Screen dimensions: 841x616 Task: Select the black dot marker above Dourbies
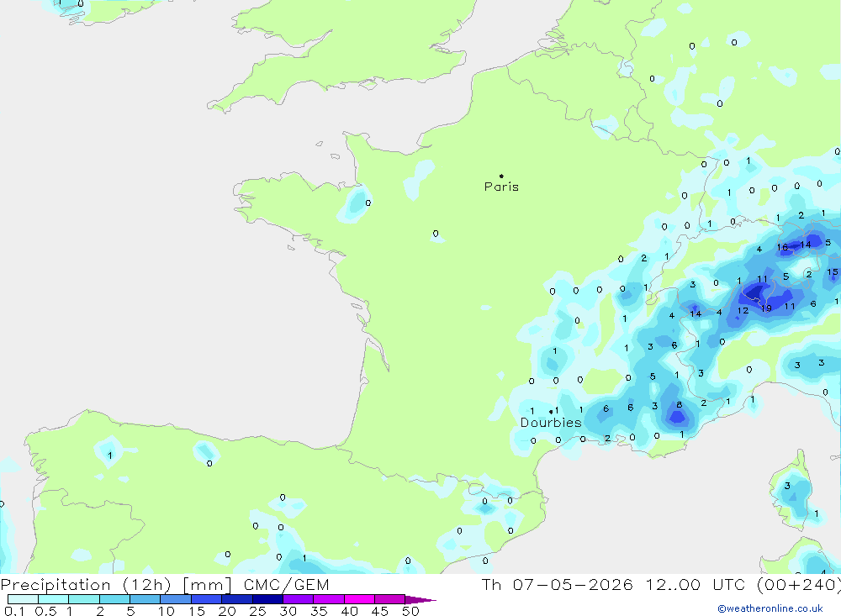tap(551, 412)
